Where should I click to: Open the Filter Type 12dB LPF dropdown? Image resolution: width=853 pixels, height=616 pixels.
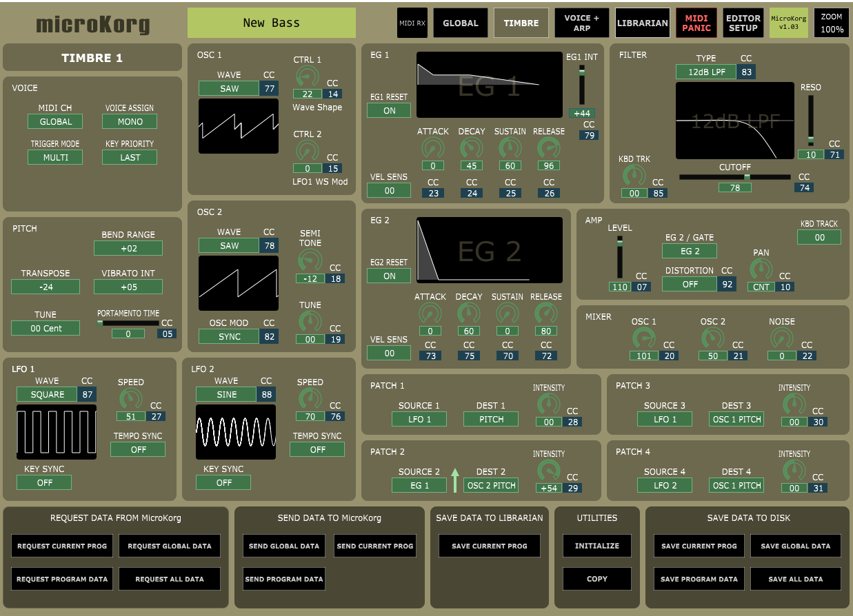(705, 72)
